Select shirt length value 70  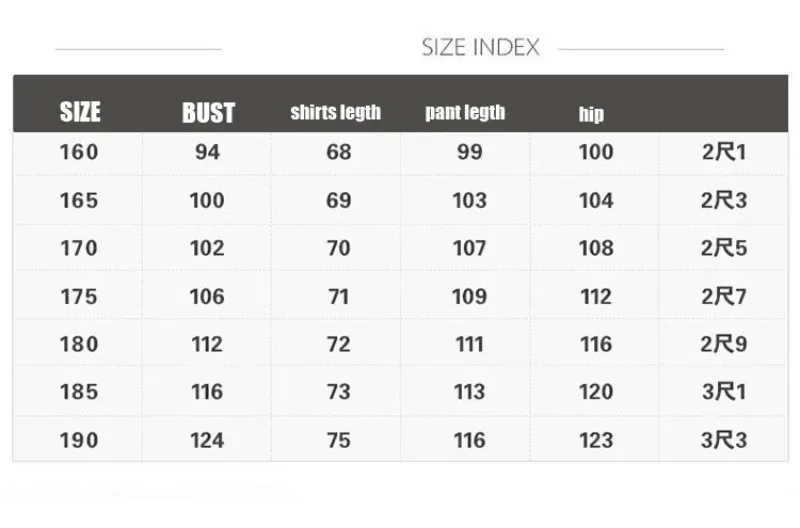pos(339,248)
